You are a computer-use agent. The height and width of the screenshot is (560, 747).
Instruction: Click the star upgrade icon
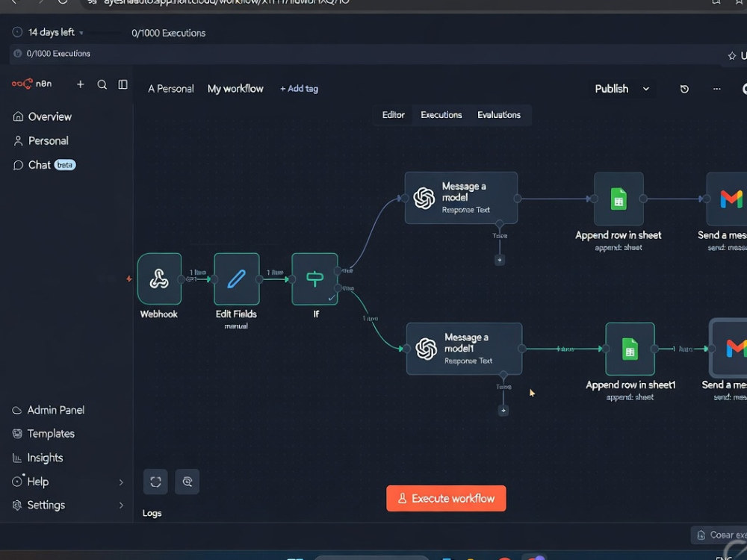732,56
